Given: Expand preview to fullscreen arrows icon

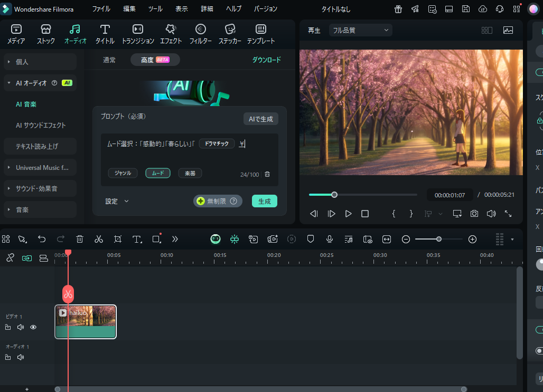Looking at the screenshot, I should point(508,214).
